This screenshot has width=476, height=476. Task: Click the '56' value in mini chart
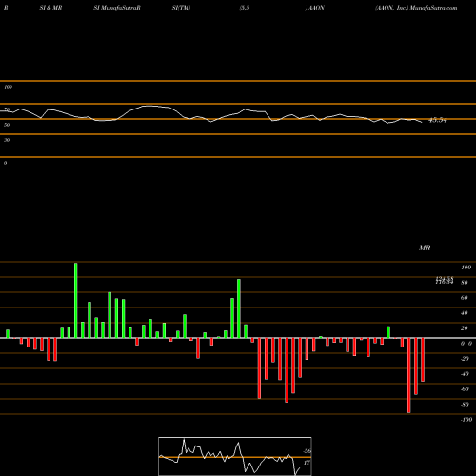pyautogui.click(x=307, y=451)
